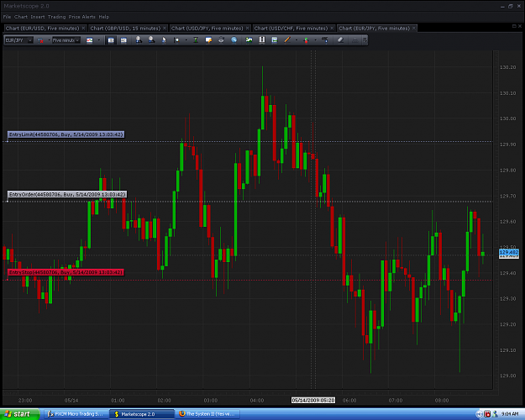Image resolution: width=525 pixels, height=420 pixels.
Task: Select the EntryLimit order label
Action: tap(66, 134)
